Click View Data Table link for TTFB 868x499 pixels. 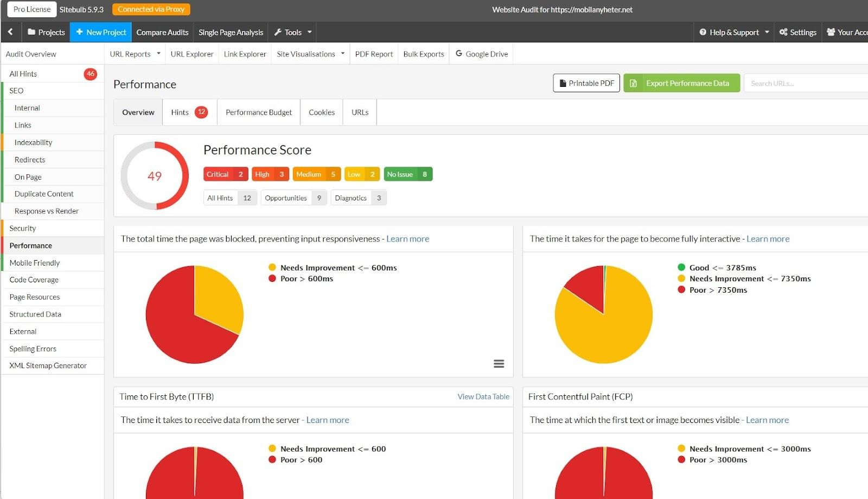(x=483, y=396)
